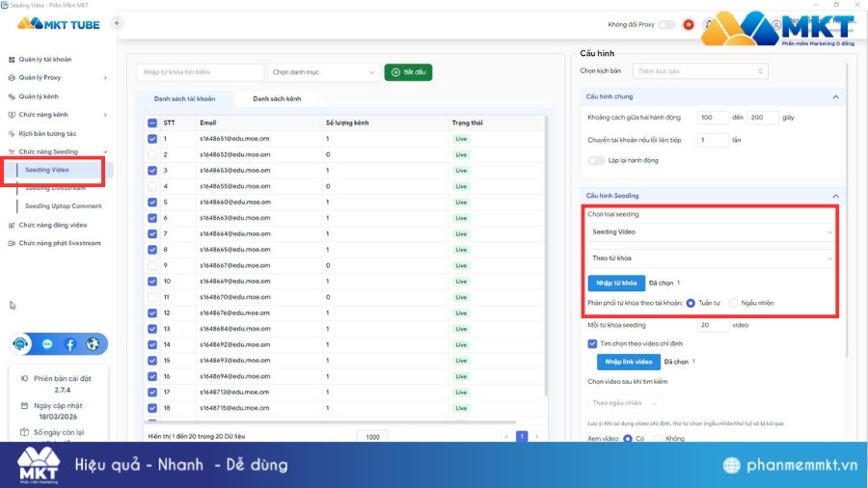
Task: Collapse the sidebar with arrow icon
Action: tap(117, 23)
